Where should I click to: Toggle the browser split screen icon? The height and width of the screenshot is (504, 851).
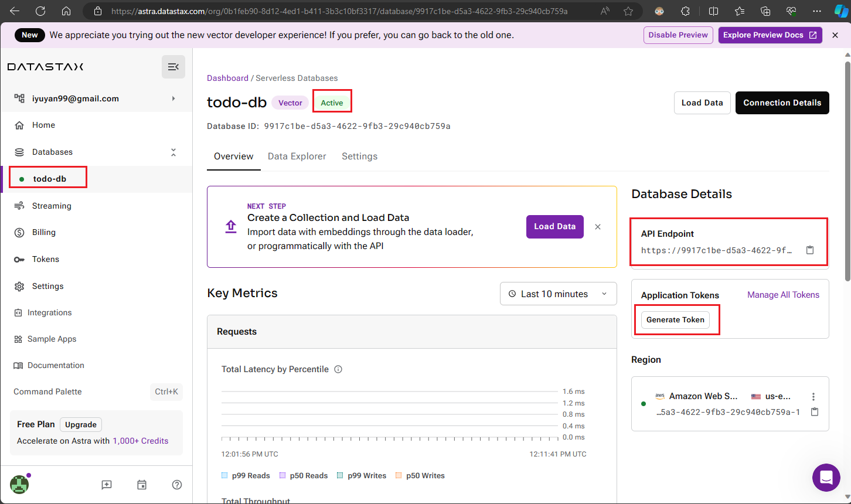click(713, 11)
